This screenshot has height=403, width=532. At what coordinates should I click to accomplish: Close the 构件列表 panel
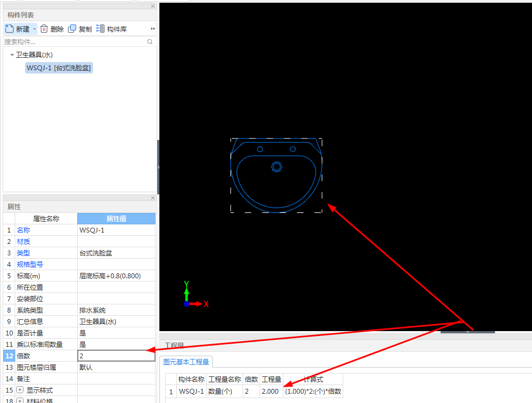pos(153,6)
